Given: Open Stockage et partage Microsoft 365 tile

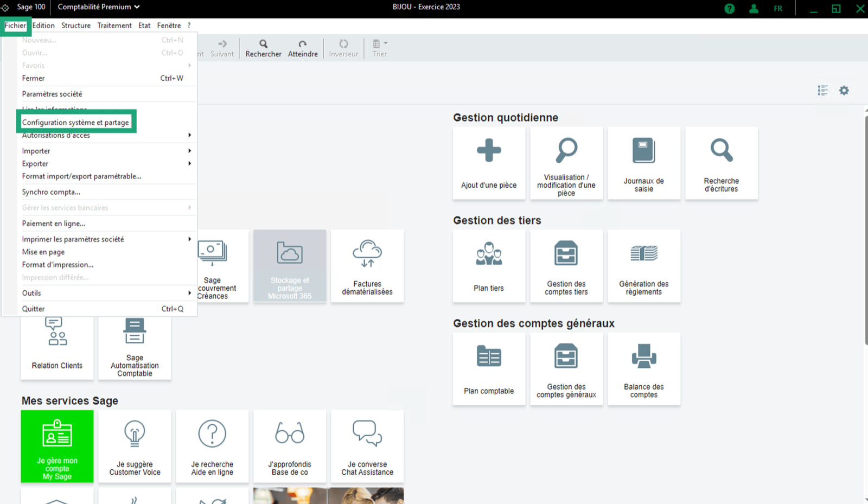Looking at the screenshot, I should [x=290, y=266].
